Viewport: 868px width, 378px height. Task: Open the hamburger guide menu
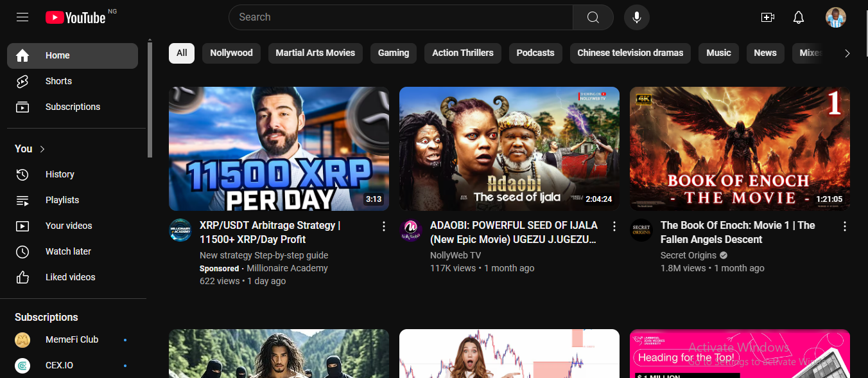pos(22,17)
